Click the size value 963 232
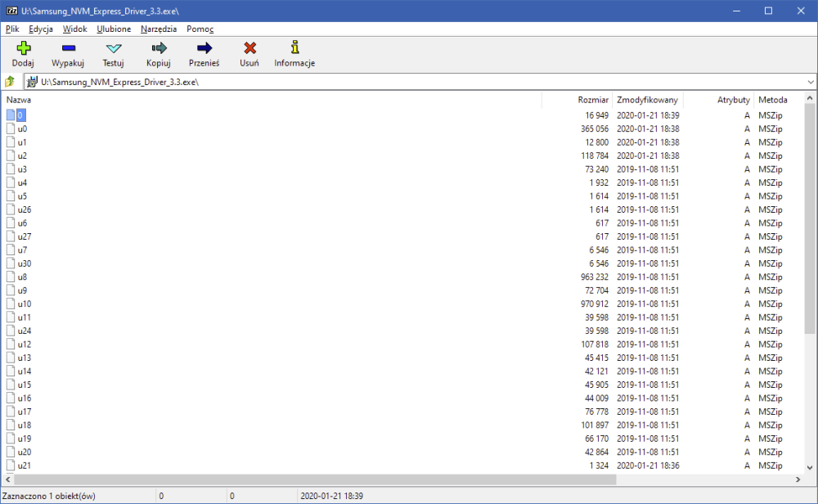Image resolution: width=818 pixels, height=504 pixels. coord(594,277)
